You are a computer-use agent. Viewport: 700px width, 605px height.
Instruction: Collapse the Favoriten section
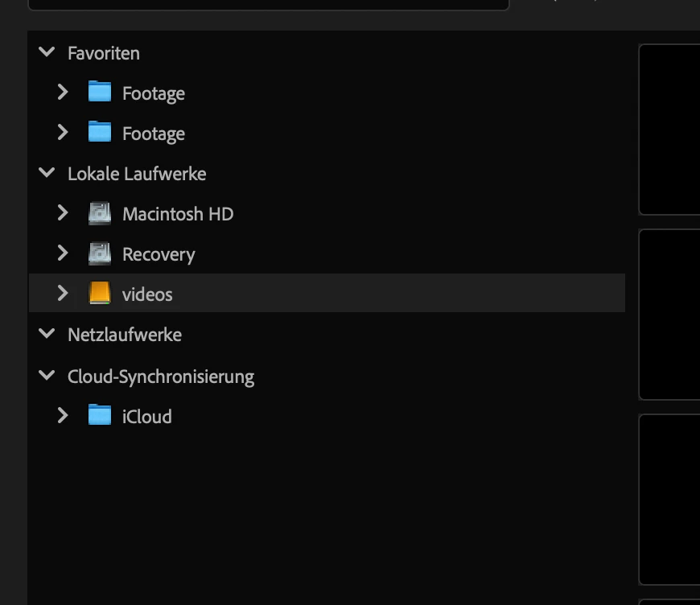click(x=47, y=52)
